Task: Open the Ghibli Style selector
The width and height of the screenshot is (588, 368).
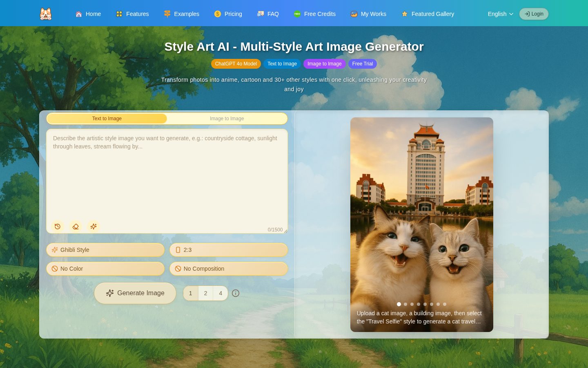Action: point(105,250)
